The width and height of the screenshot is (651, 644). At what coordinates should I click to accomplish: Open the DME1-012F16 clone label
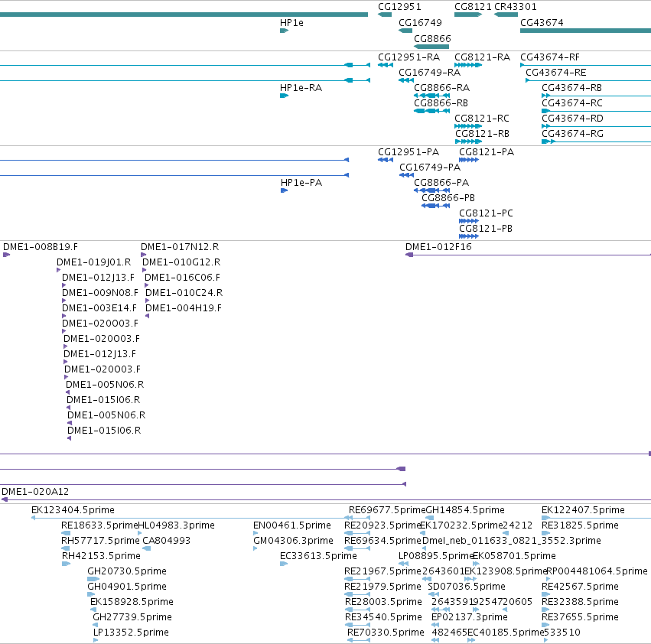438,247
